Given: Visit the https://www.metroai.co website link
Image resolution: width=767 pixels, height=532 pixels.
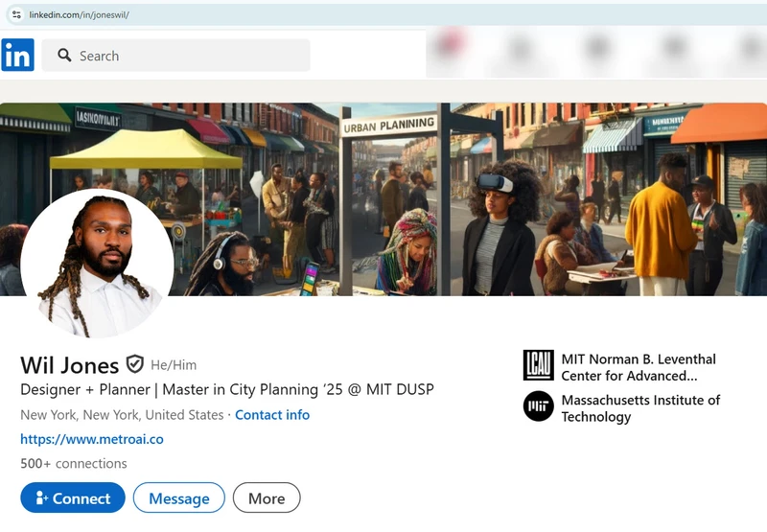Looking at the screenshot, I should point(92,439).
